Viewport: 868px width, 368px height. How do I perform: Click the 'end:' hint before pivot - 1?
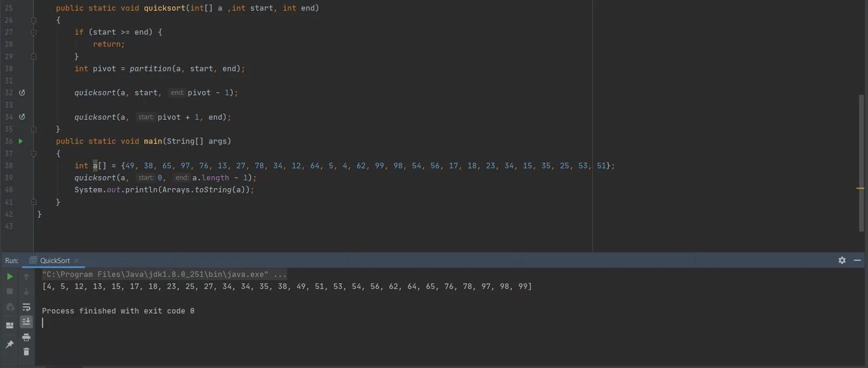[177, 93]
